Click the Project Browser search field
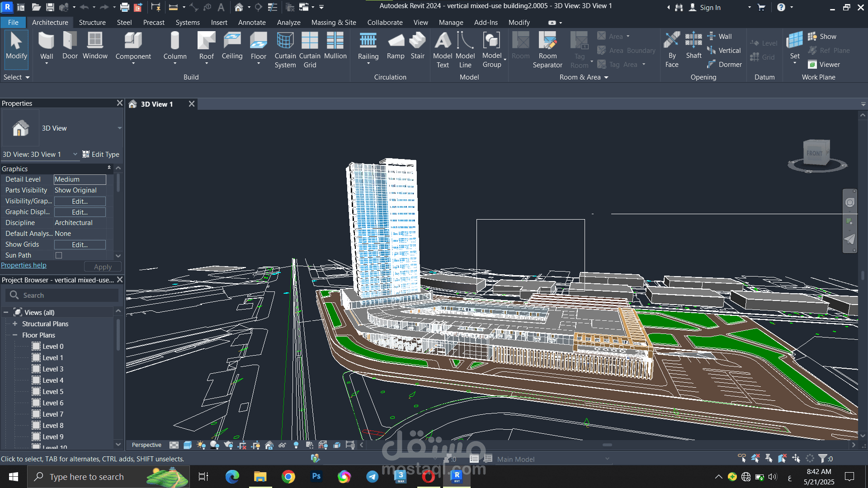Screen dimensions: 868x488 [x=62, y=296]
